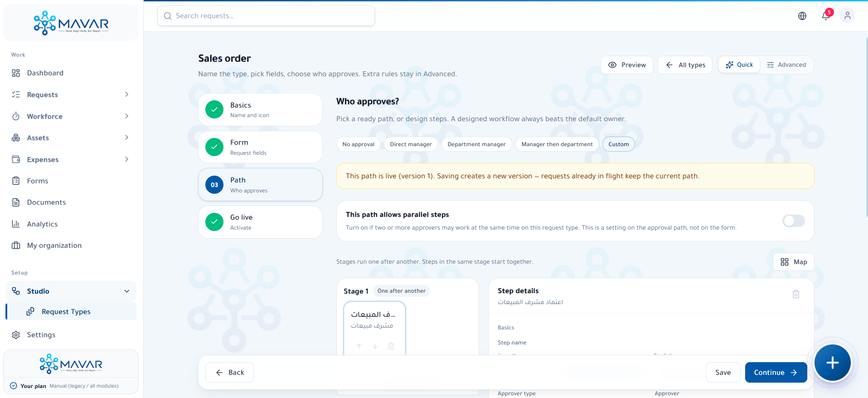Click the Go live green checkmark
The width and height of the screenshot is (868, 398).
pyautogui.click(x=214, y=222)
